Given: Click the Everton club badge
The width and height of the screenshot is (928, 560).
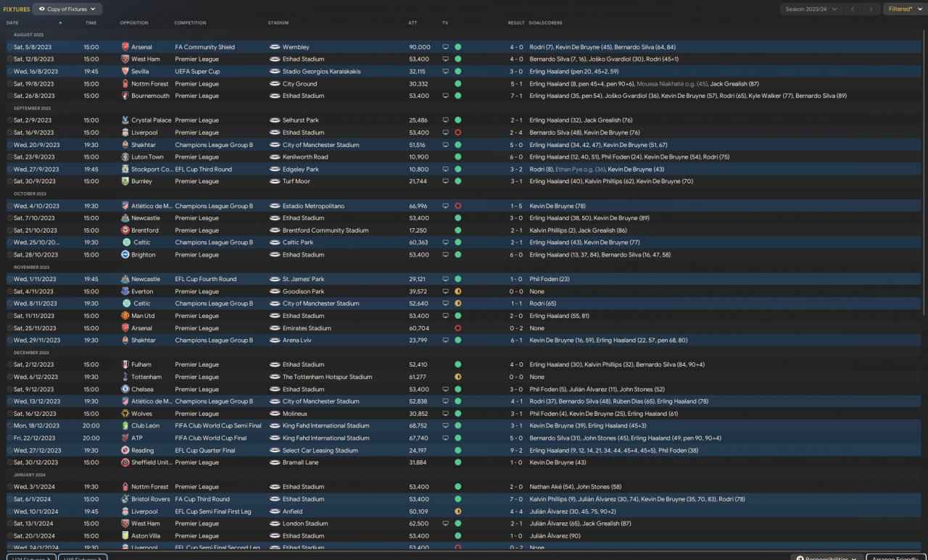Looking at the screenshot, I should [125, 291].
